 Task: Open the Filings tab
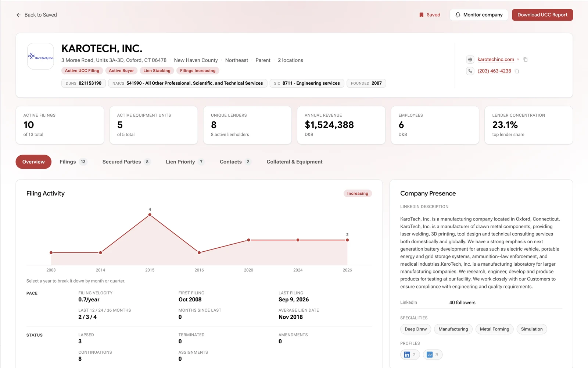73,162
